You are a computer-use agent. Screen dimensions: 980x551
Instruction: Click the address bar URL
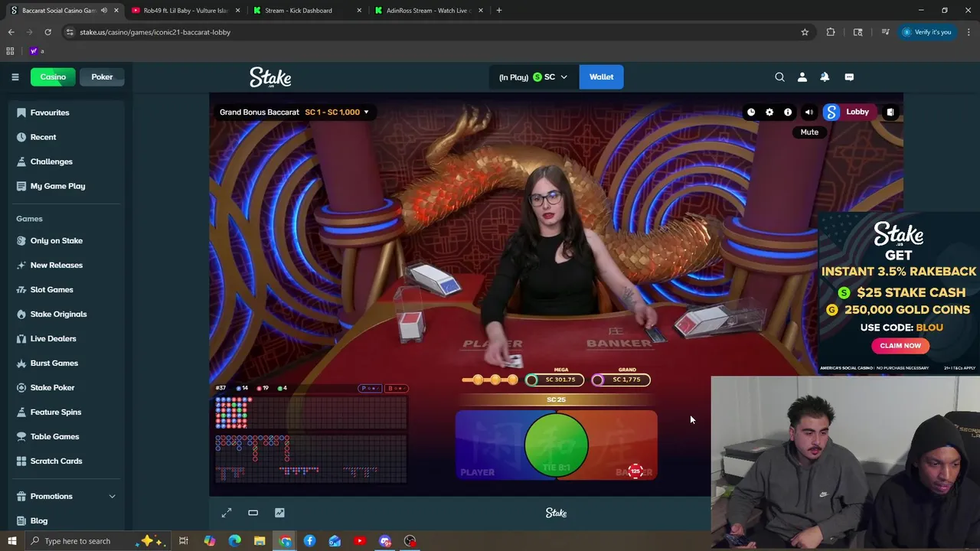pos(155,32)
